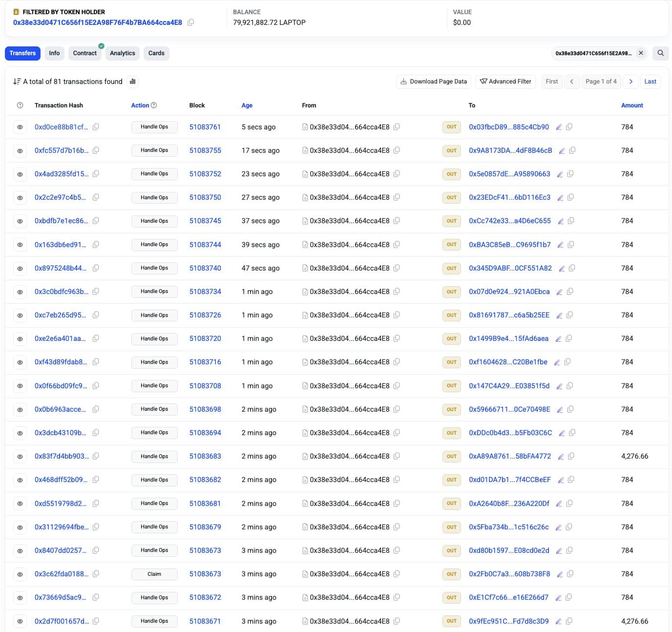Copy the token holder address at top
The height and width of the screenshot is (632, 672).
(x=190, y=22)
